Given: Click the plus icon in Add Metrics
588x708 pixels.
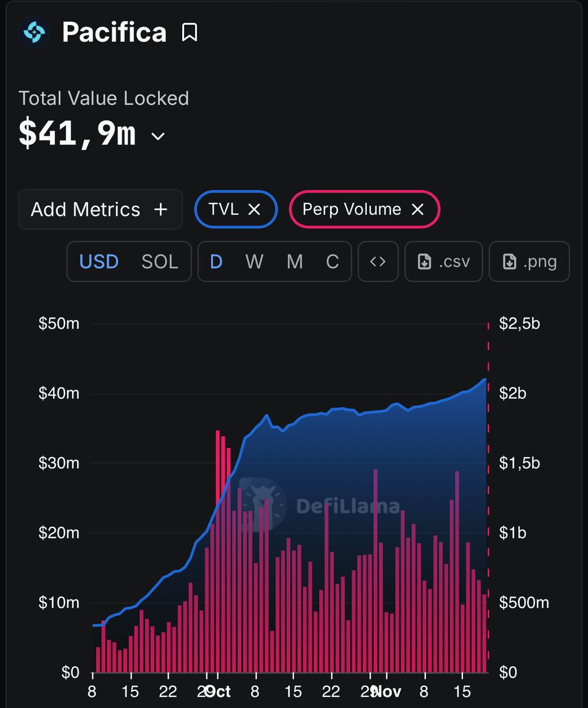Looking at the screenshot, I should pyautogui.click(x=160, y=209).
